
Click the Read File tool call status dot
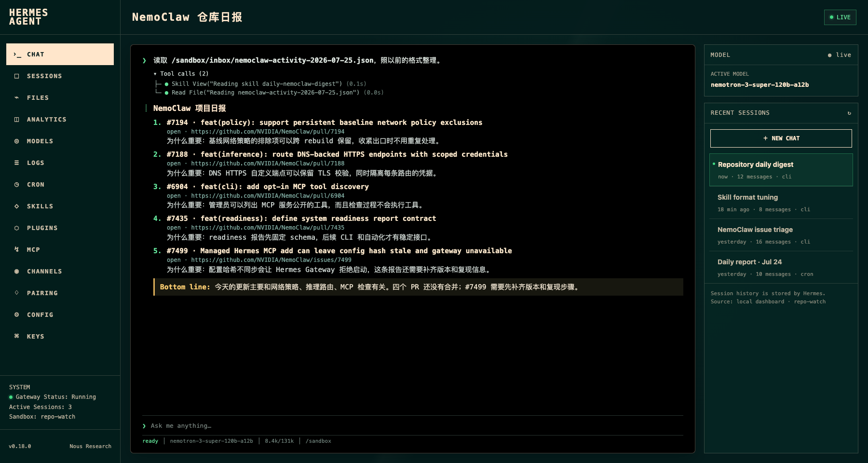tap(166, 93)
